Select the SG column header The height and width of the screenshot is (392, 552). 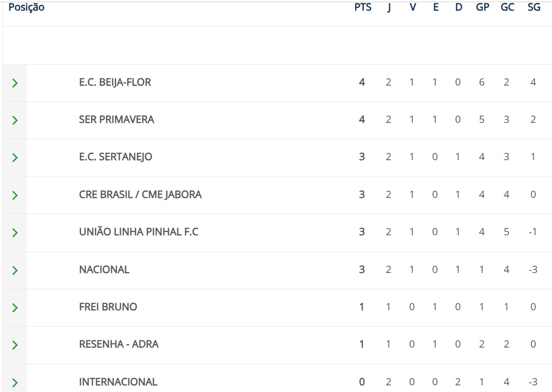534,7
